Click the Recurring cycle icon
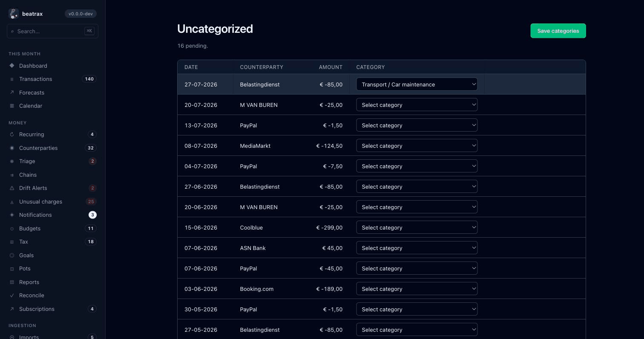644x339 pixels. click(12, 135)
